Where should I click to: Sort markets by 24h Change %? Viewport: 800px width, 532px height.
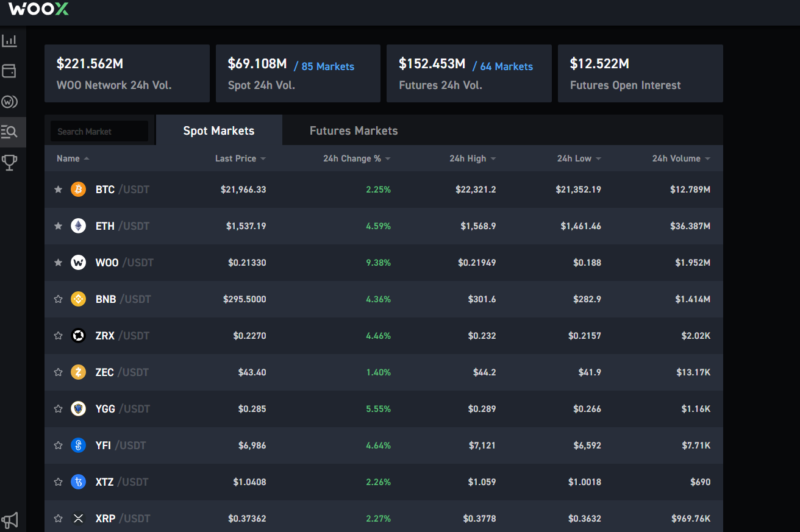tap(357, 158)
